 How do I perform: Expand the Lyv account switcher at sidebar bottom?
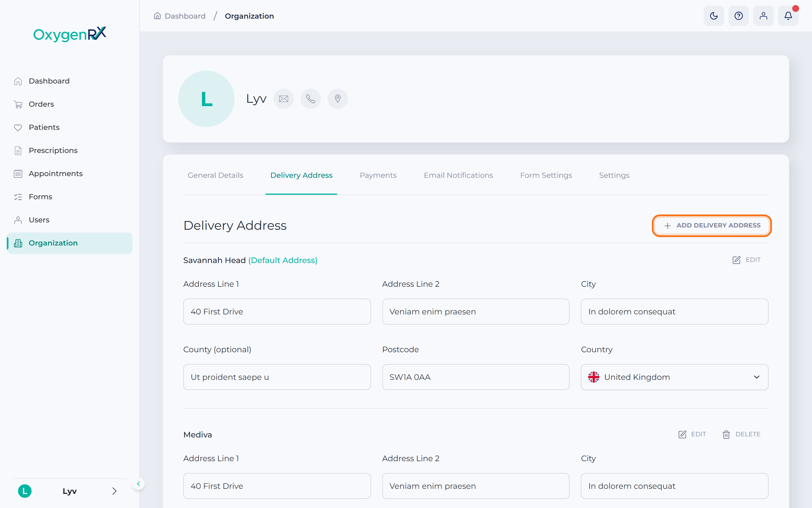click(x=69, y=491)
